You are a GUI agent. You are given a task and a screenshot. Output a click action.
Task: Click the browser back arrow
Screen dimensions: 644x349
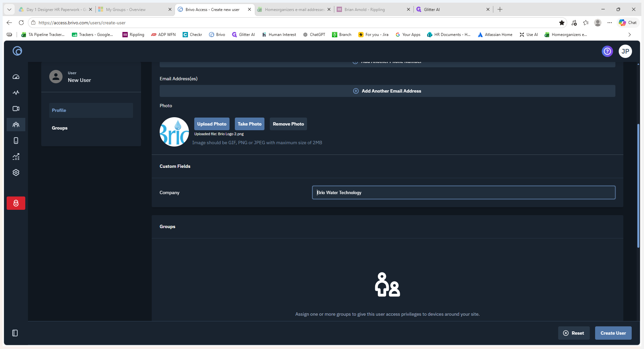pos(9,23)
